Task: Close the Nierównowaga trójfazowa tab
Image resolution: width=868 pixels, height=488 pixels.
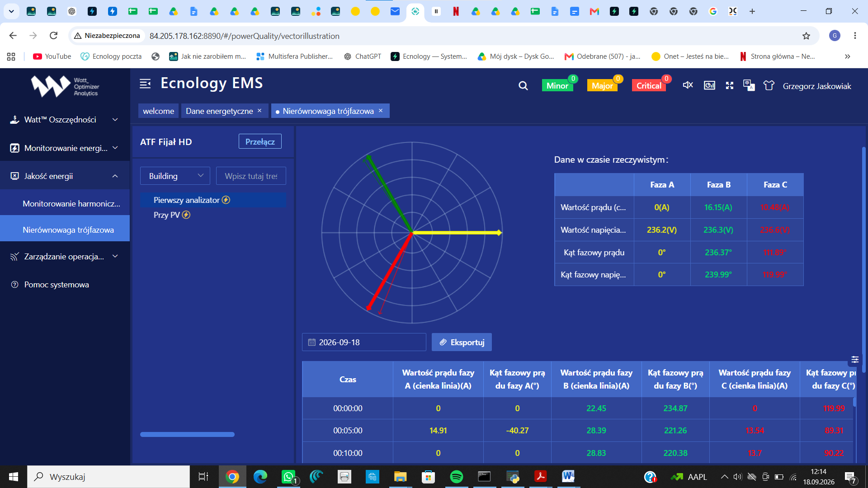Action: [381, 111]
